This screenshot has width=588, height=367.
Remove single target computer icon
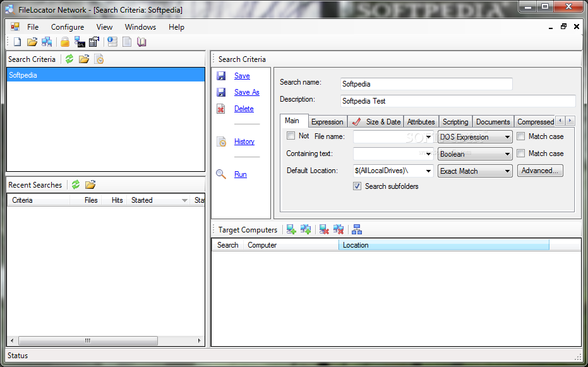tap(324, 229)
